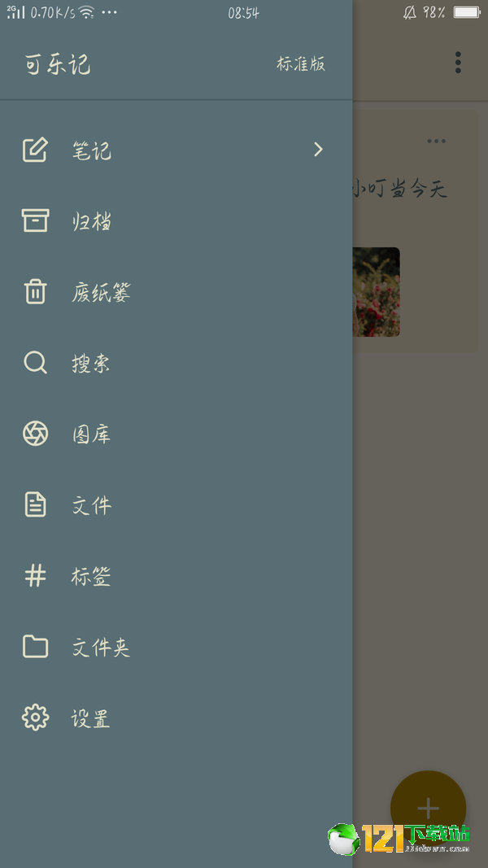Open the flower photo thumbnail in note
488x868 pixels.
(x=377, y=292)
